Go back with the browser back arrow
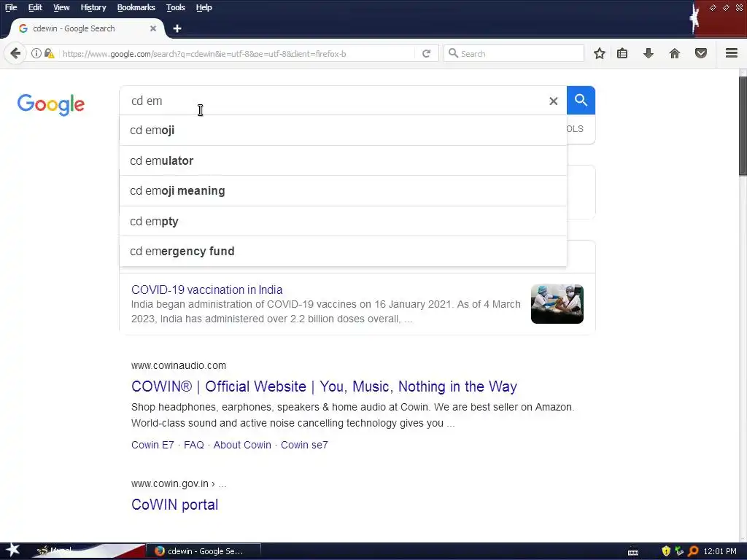The height and width of the screenshot is (560, 747). pyautogui.click(x=15, y=53)
